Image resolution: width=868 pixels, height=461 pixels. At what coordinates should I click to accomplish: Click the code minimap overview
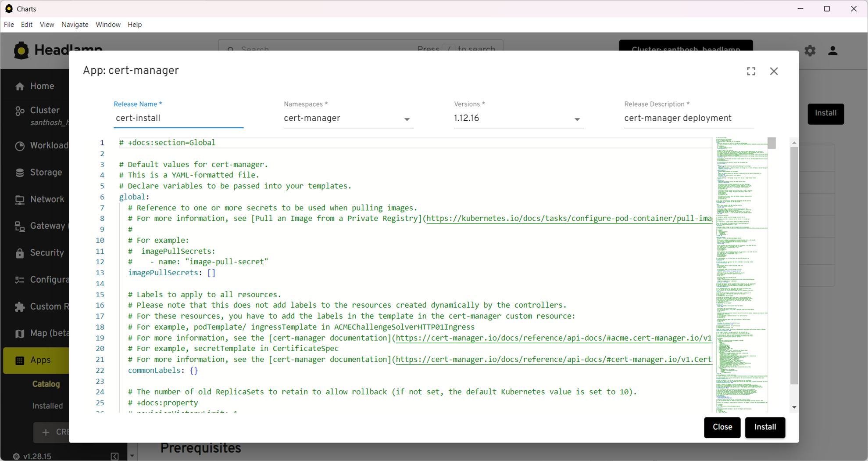point(742,274)
